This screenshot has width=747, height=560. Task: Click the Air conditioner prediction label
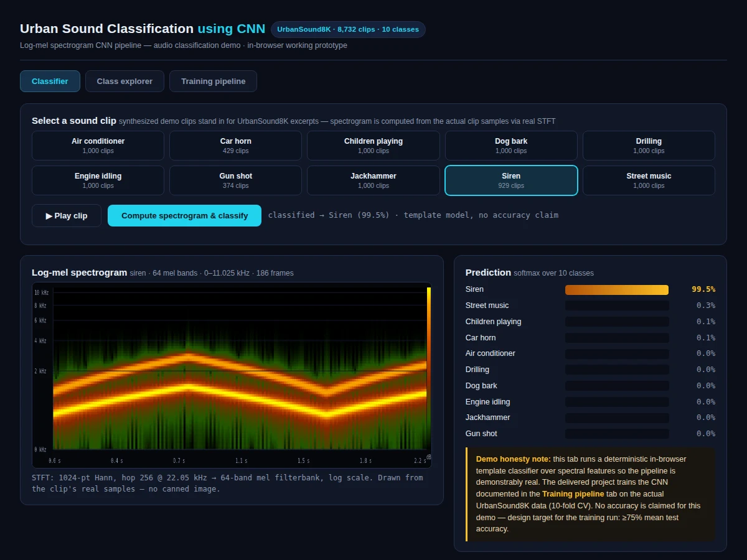click(491, 353)
